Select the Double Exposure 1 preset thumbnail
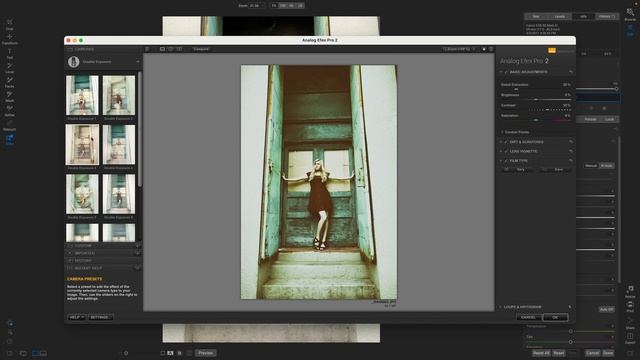640x360 pixels. [x=82, y=95]
